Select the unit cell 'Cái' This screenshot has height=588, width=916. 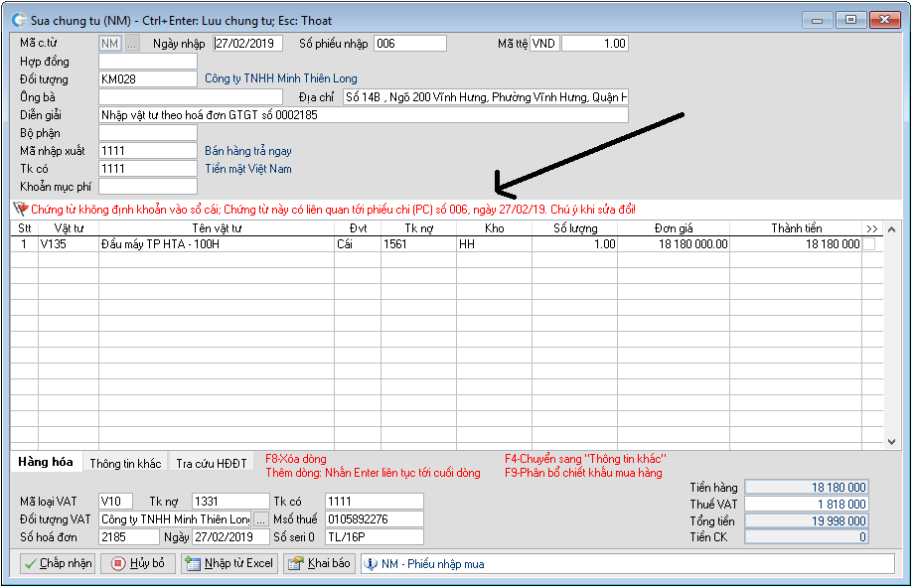358,244
